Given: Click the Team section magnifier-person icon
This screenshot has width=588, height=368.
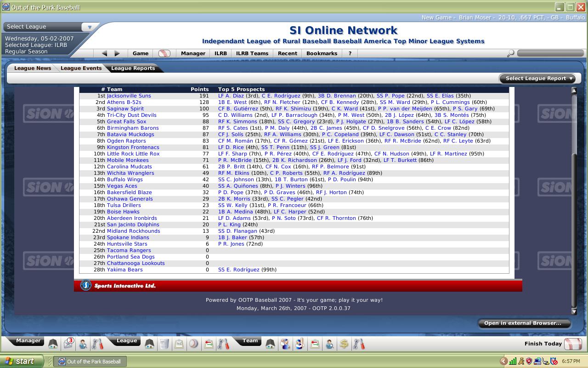Looking at the screenshot, I should click(329, 344).
